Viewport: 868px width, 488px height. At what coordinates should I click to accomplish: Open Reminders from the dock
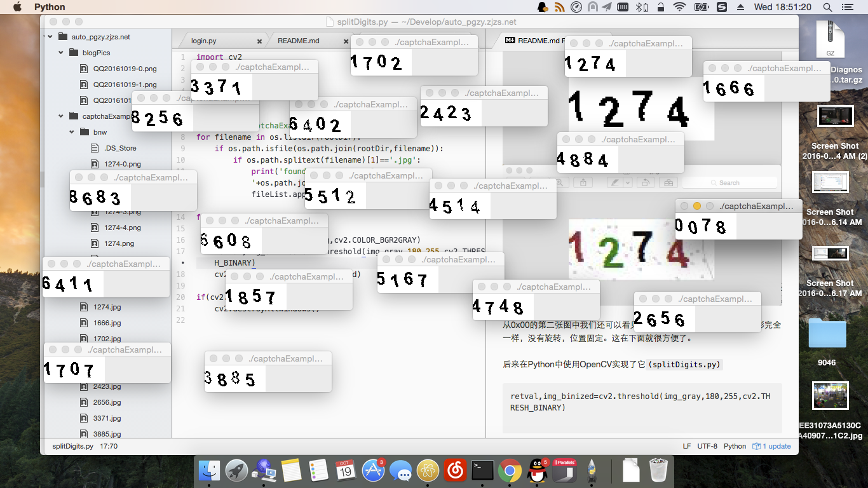318,471
